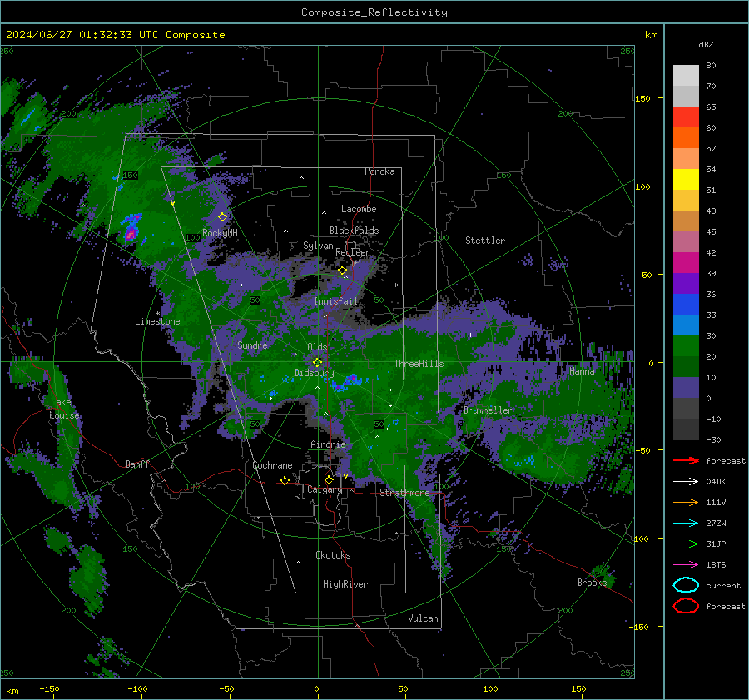749x700 pixels.
Task: Click the yellow 51-54 dBZ color swatch
Action: coord(686,180)
